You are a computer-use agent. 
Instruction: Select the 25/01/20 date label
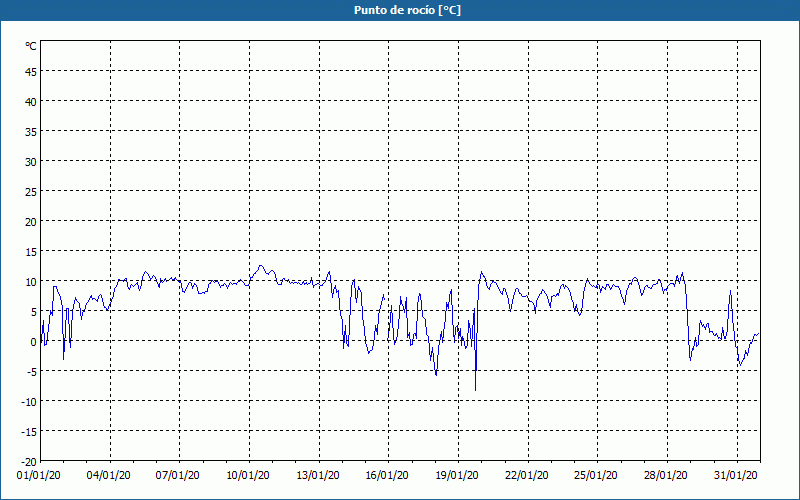click(595, 475)
